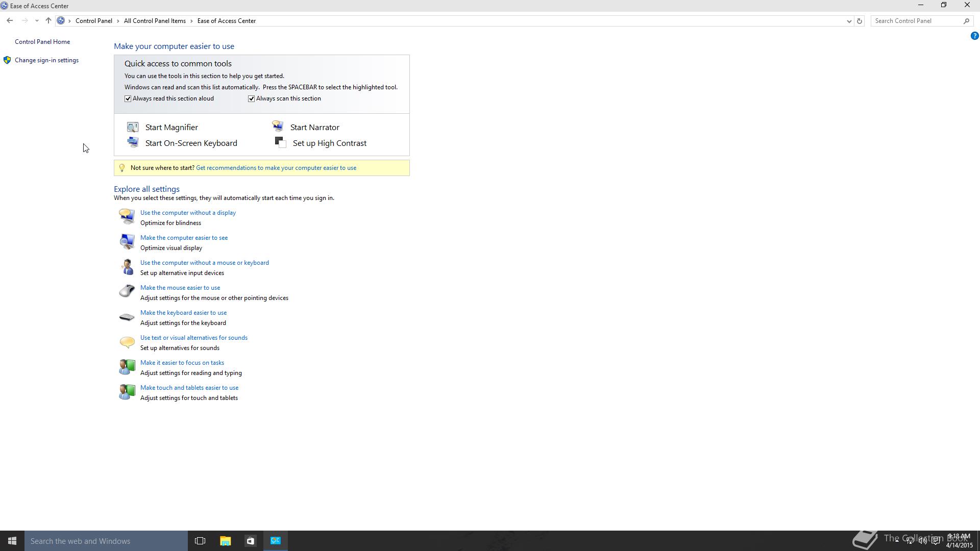The image size is (980, 551).
Task: Open Task View on the taskbar
Action: click(x=200, y=541)
